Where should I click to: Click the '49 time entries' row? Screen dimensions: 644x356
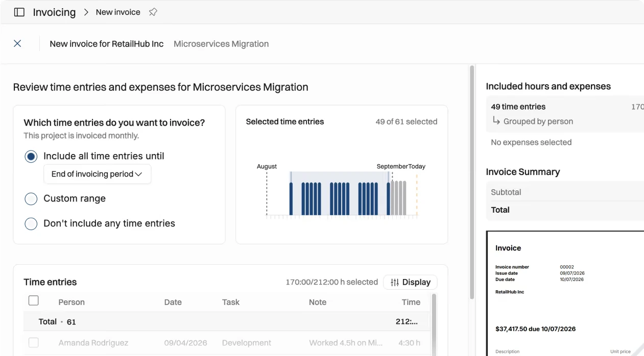pos(565,107)
